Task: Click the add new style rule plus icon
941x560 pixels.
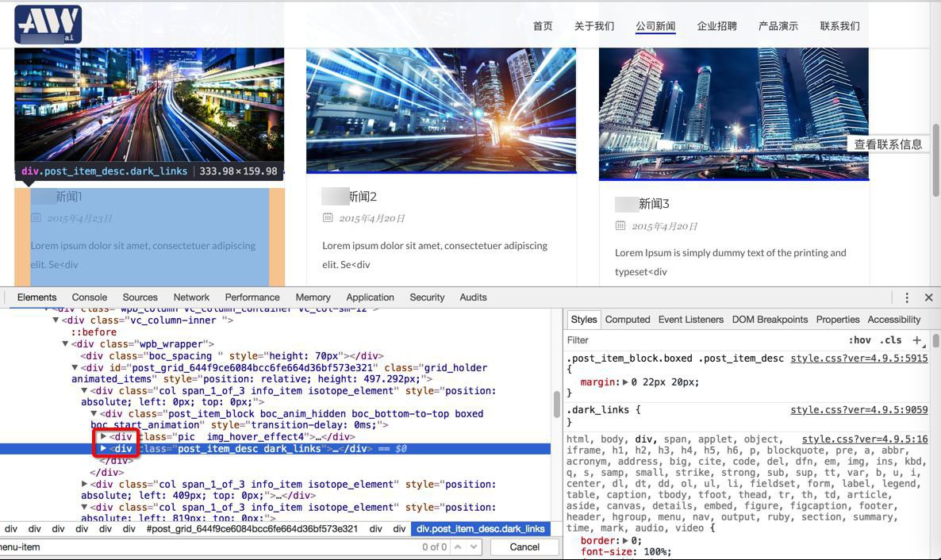Action: 917,340
